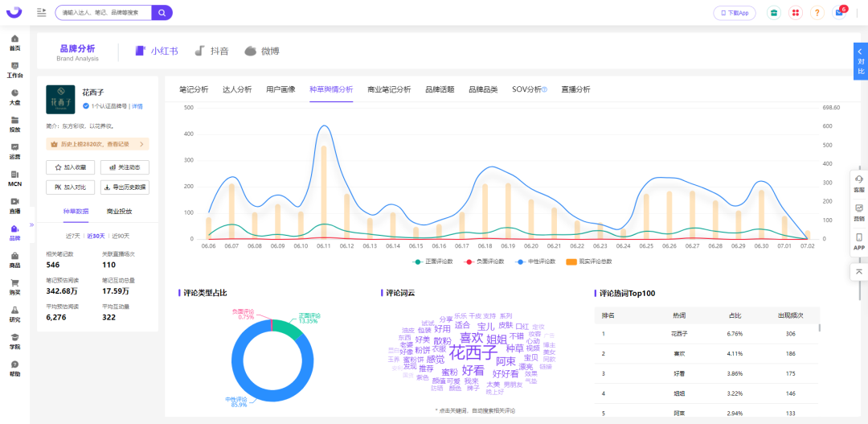Click the 花西子 brand logo thumbnail
868x424 pixels.
click(x=60, y=99)
